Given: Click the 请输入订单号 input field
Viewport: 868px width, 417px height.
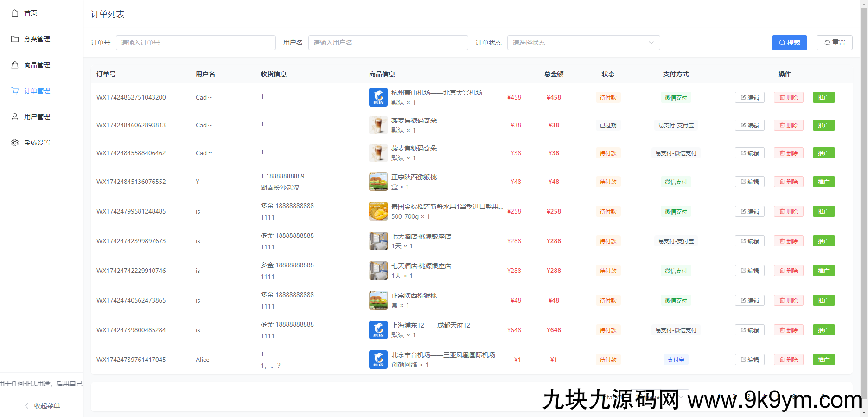Looking at the screenshot, I should pos(195,42).
